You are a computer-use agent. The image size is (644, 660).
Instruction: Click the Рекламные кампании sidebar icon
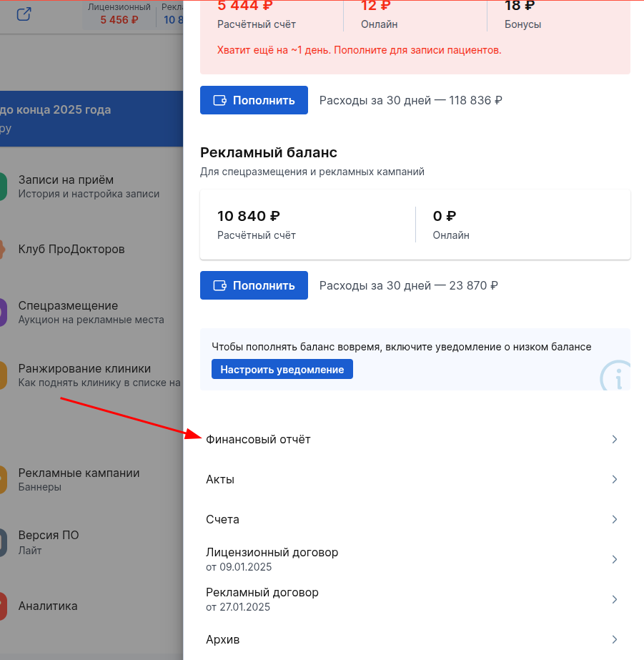click(x=3, y=480)
